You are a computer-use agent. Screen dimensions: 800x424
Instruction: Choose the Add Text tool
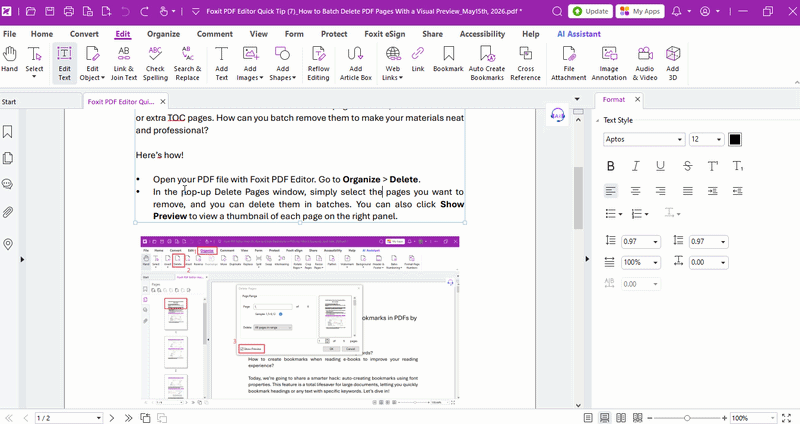point(221,63)
